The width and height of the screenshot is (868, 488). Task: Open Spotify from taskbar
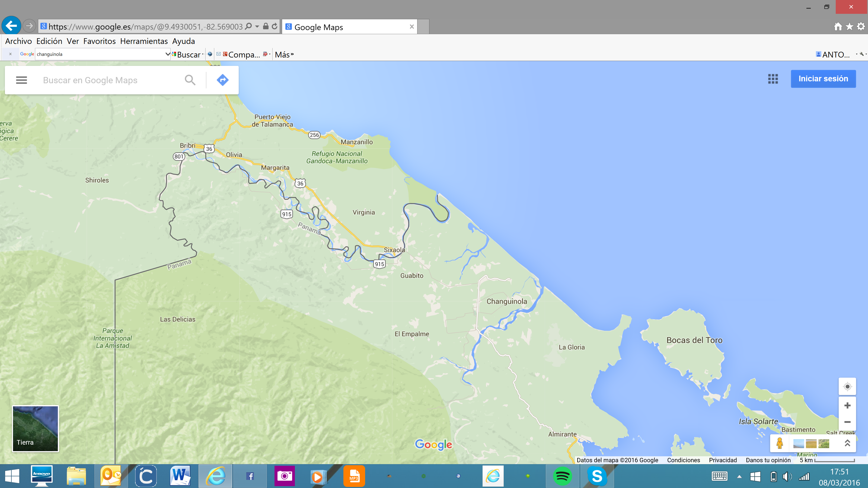[x=562, y=476]
